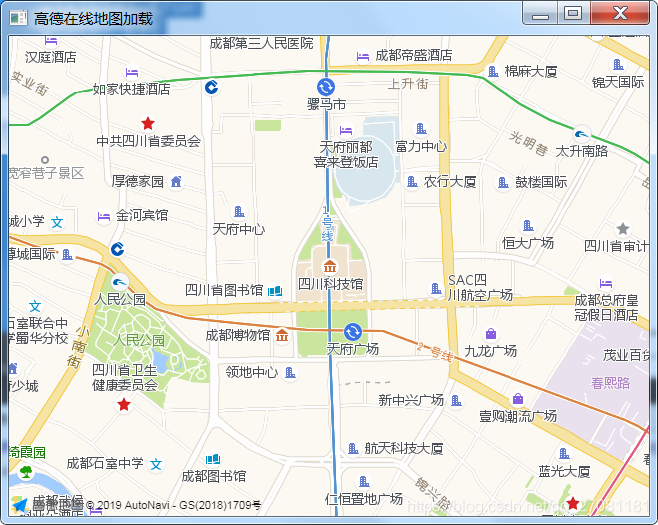Click the 新中兴广场 building icon
Viewport: 658px width, 525px height.
pyautogui.click(x=456, y=401)
